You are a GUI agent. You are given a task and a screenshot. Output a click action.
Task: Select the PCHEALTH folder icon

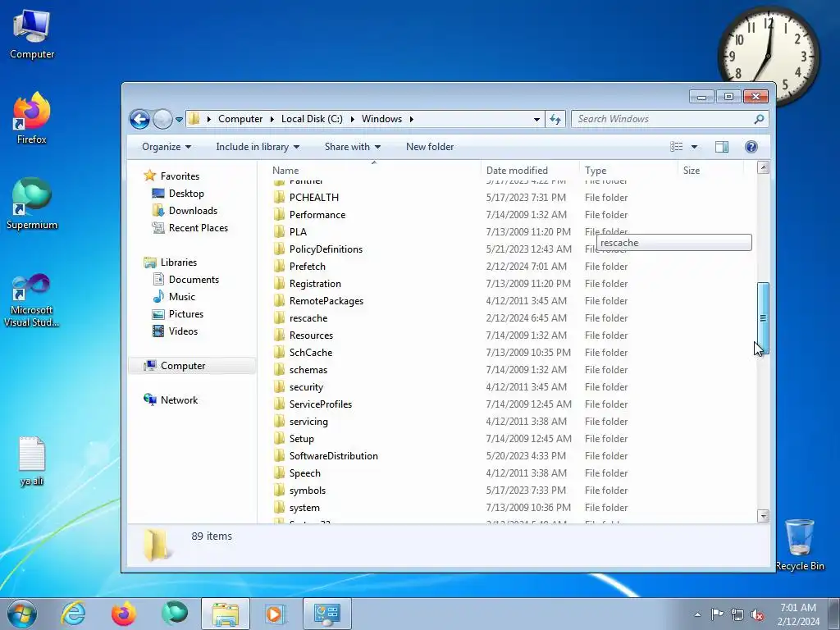[x=279, y=197]
